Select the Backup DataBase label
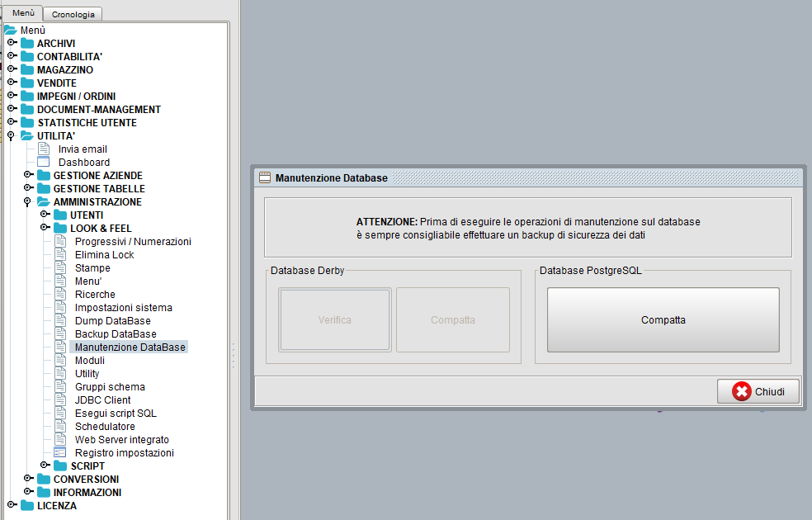The height and width of the screenshot is (520, 812). [116, 334]
